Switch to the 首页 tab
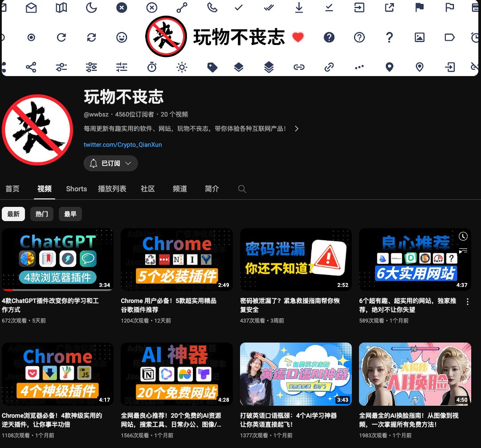The image size is (481, 448). (x=12, y=189)
